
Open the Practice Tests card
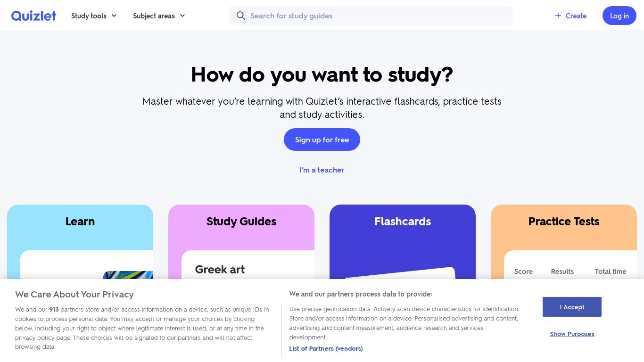pos(564,222)
